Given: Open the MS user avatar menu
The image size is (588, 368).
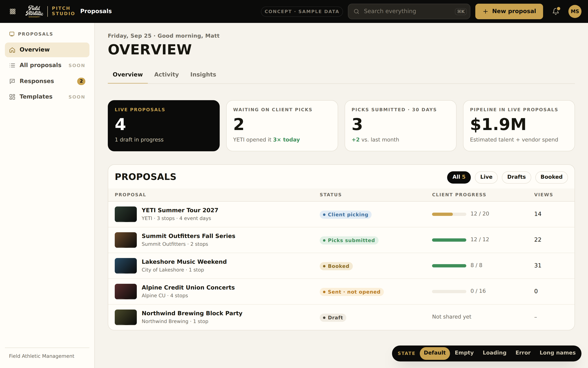Looking at the screenshot, I should coord(575,11).
